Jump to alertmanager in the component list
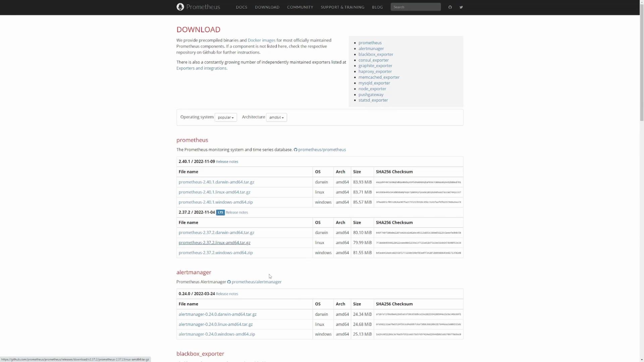The width and height of the screenshot is (644, 362). click(371, 49)
